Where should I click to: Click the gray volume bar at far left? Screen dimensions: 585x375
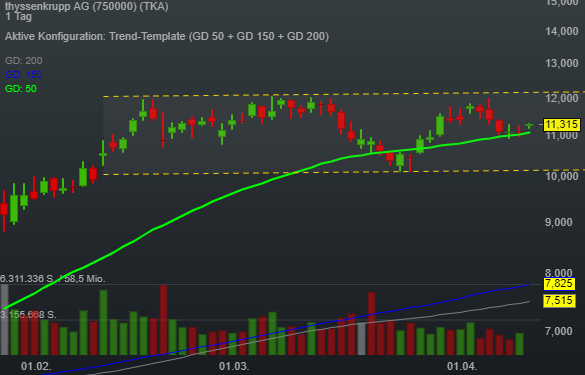click(x=4, y=320)
